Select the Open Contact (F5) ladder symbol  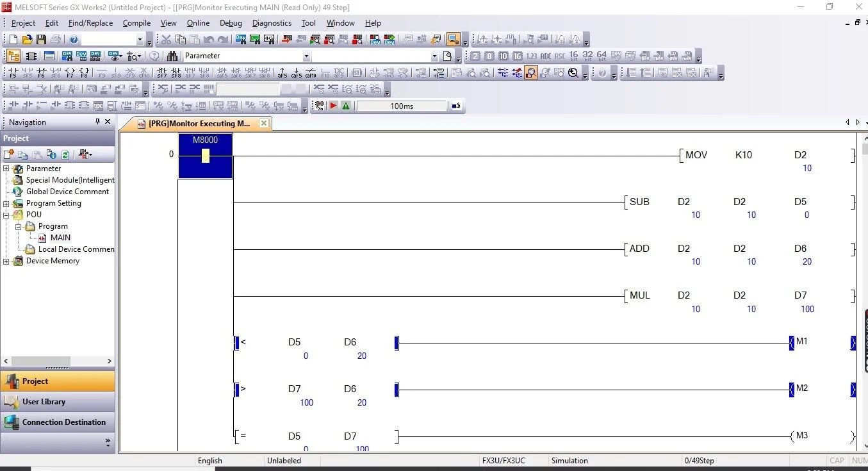coord(14,72)
